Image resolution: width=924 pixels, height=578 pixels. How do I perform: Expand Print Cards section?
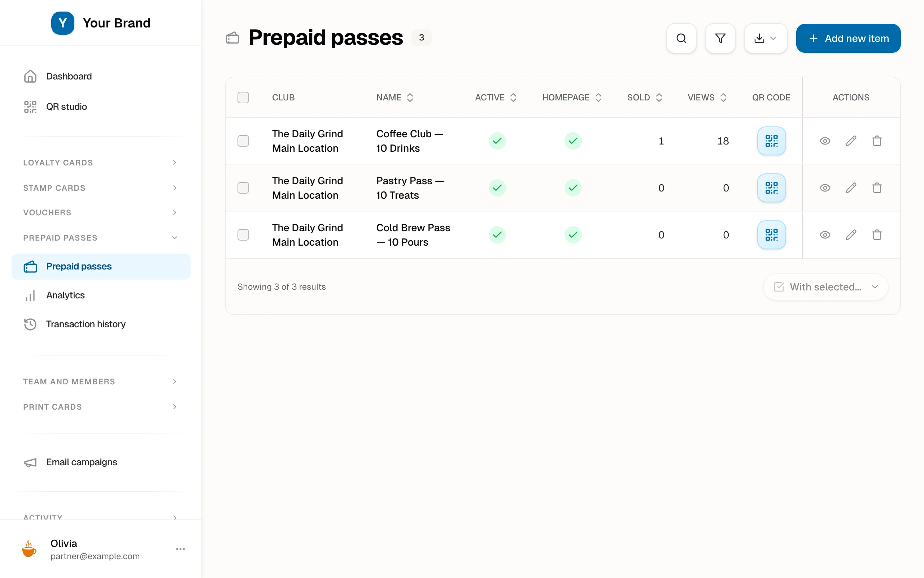point(101,407)
